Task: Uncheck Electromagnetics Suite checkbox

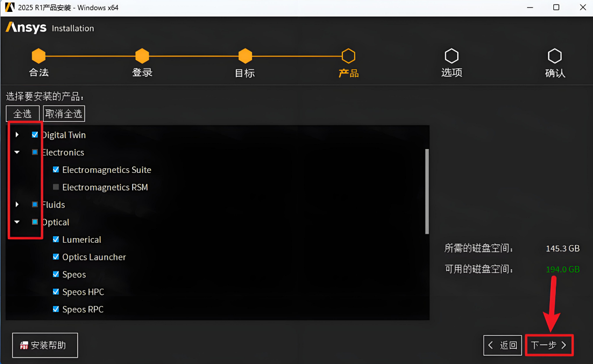Action: pos(56,169)
